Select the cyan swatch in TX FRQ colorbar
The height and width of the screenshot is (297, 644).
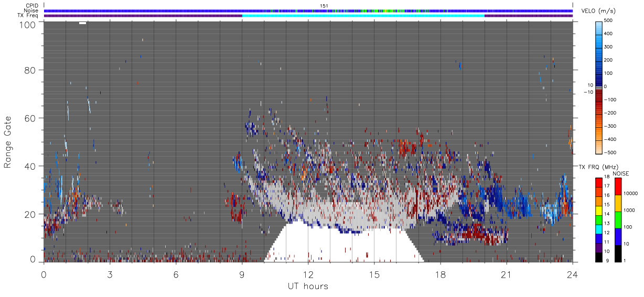(x=598, y=229)
